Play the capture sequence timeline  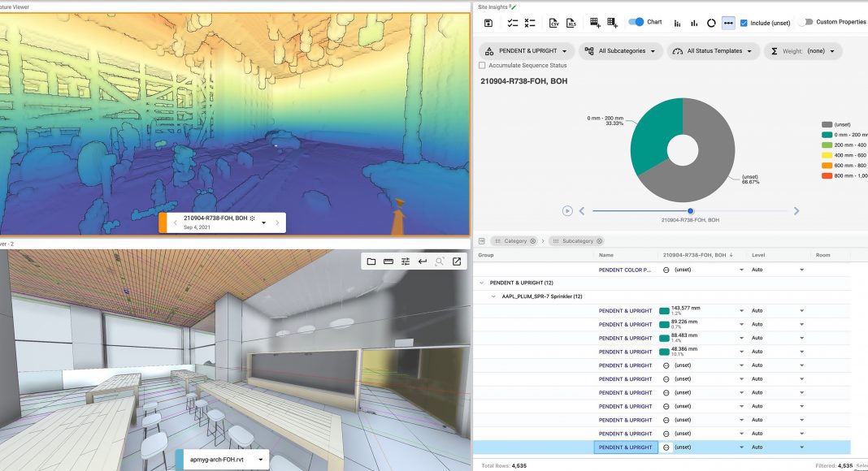pyautogui.click(x=566, y=211)
